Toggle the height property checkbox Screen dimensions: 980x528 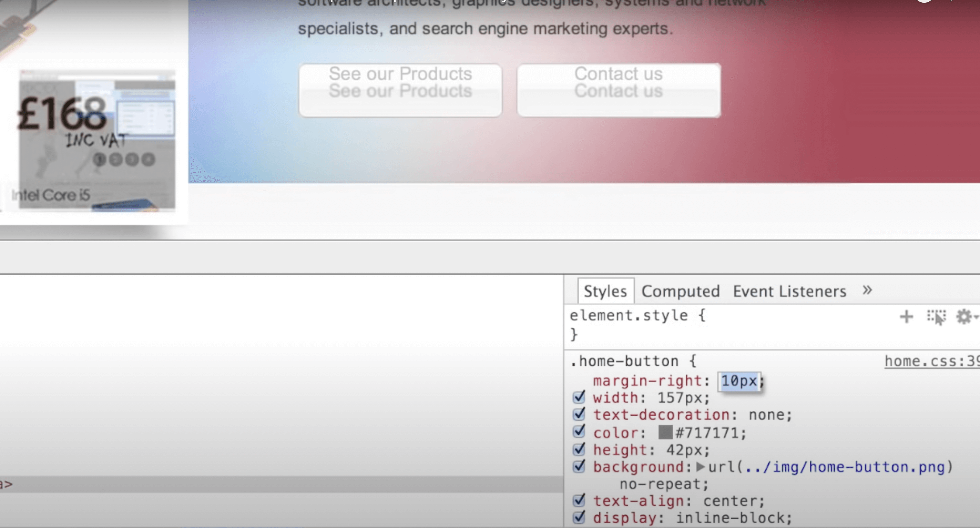(x=579, y=450)
